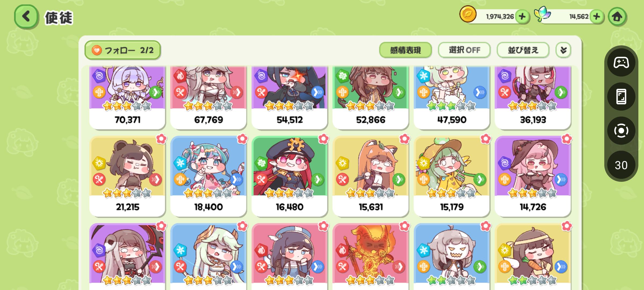
Task: Tap the screenshot capture icon in side panel
Action: click(621, 131)
